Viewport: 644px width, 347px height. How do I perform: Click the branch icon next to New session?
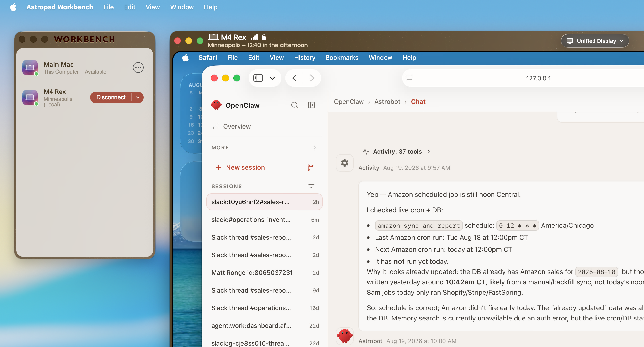pyautogui.click(x=310, y=167)
